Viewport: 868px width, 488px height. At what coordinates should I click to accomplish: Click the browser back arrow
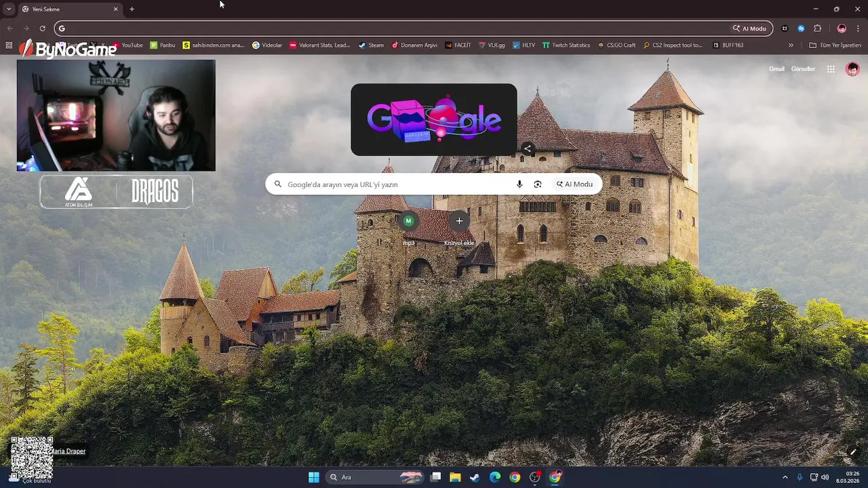(9, 28)
